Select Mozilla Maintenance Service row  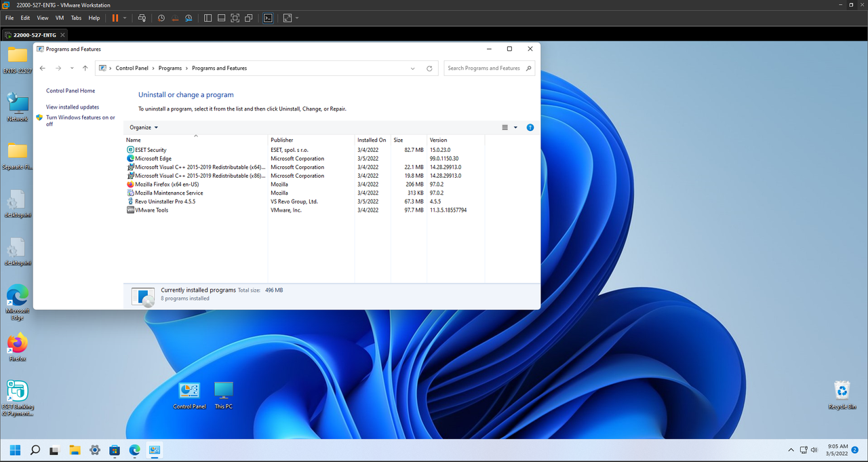pos(304,193)
